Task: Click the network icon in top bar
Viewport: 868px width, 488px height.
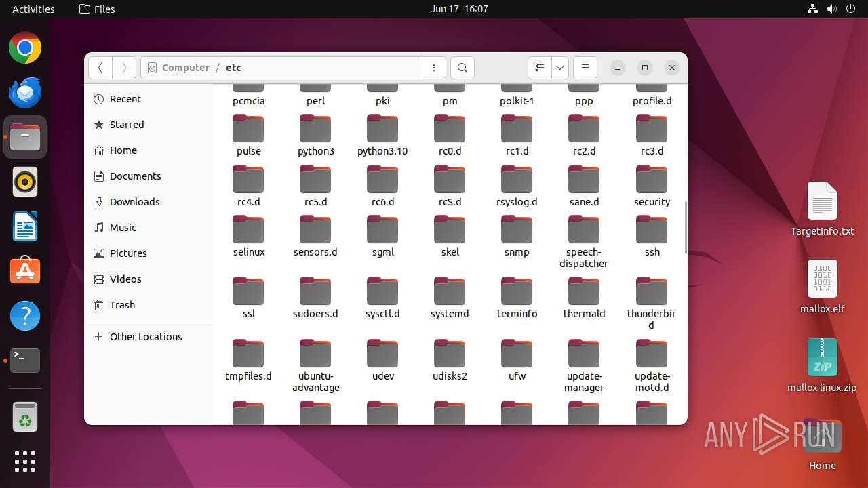Action: tap(812, 9)
